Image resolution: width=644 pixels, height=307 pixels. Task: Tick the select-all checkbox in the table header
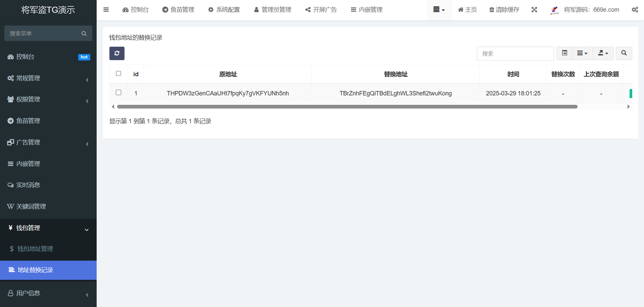pos(118,74)
